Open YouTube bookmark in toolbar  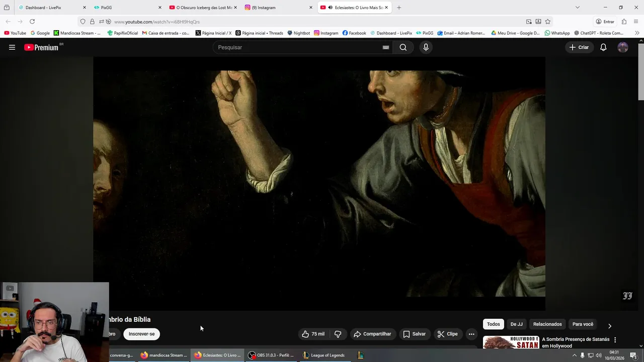pos(15,33)
